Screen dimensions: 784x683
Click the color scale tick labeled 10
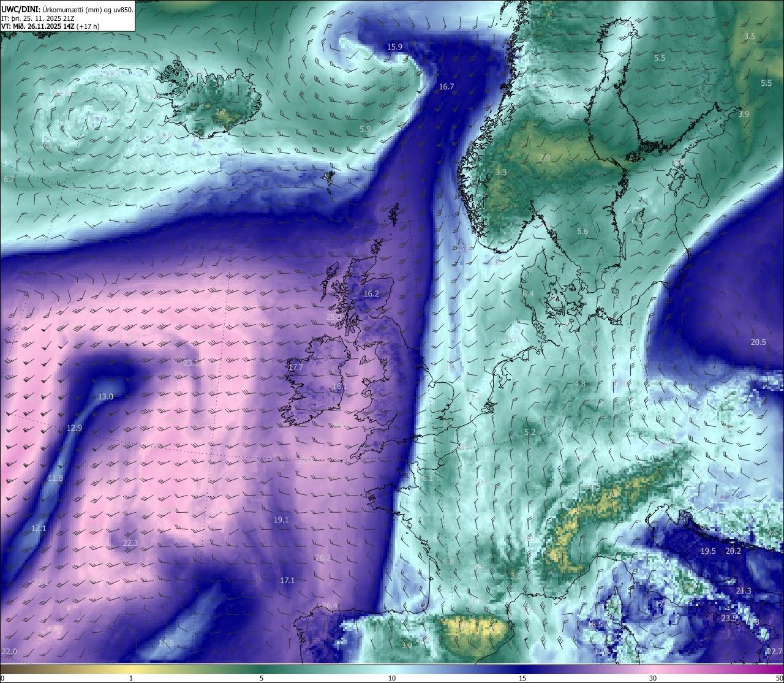point(392,678)
